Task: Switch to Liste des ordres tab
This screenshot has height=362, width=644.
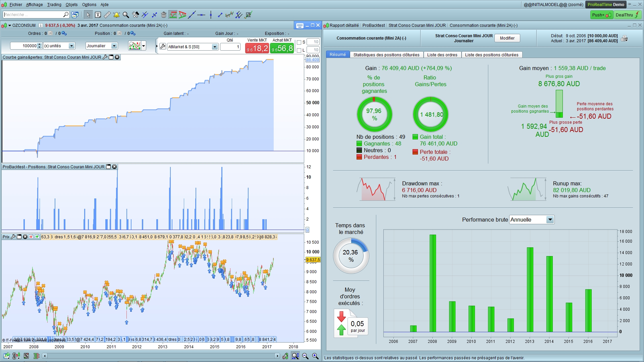Action: [442, 55]
